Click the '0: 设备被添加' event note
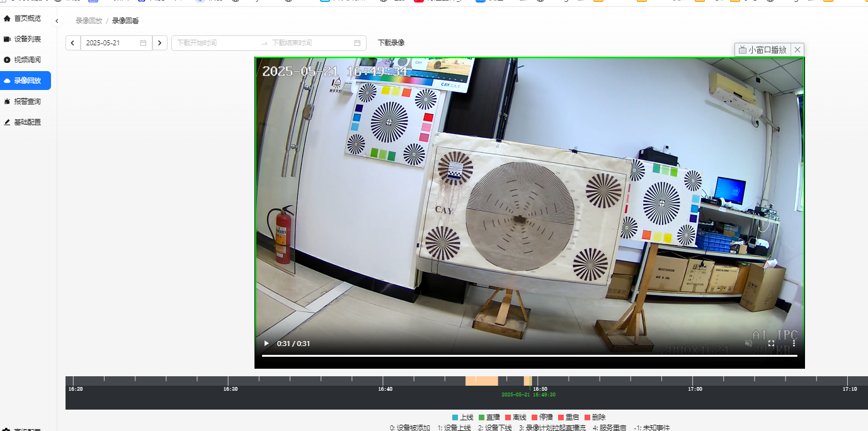 tap(410, 428)
